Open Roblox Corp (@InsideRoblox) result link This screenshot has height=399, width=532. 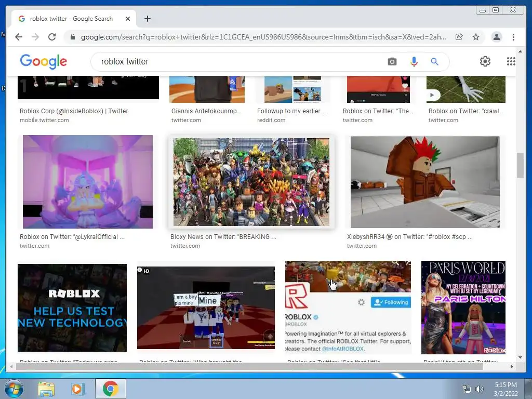click(74, 111)
